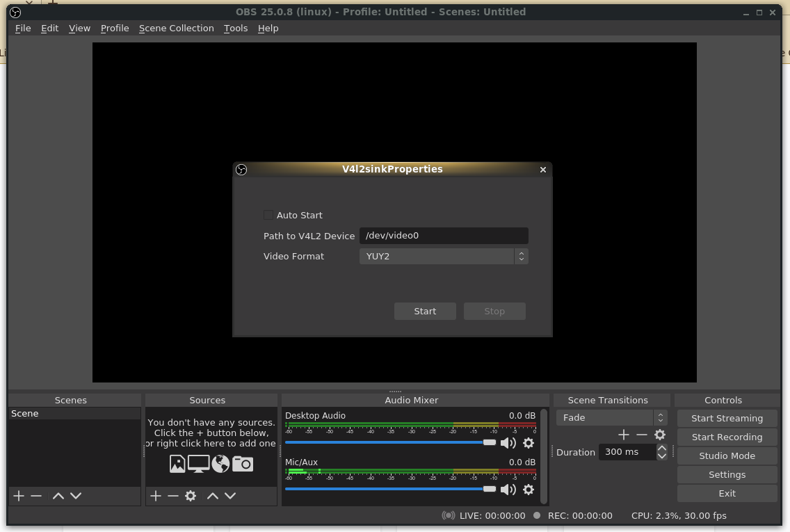
Task: Add a scene transition with plus icon
Action: (624, 435)
